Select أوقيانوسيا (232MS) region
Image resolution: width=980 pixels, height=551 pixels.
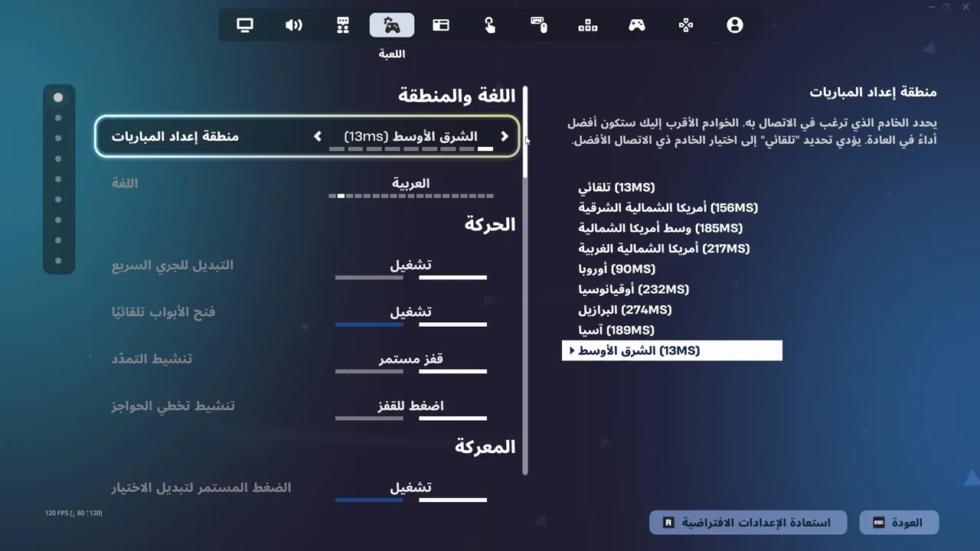[633, 289]
